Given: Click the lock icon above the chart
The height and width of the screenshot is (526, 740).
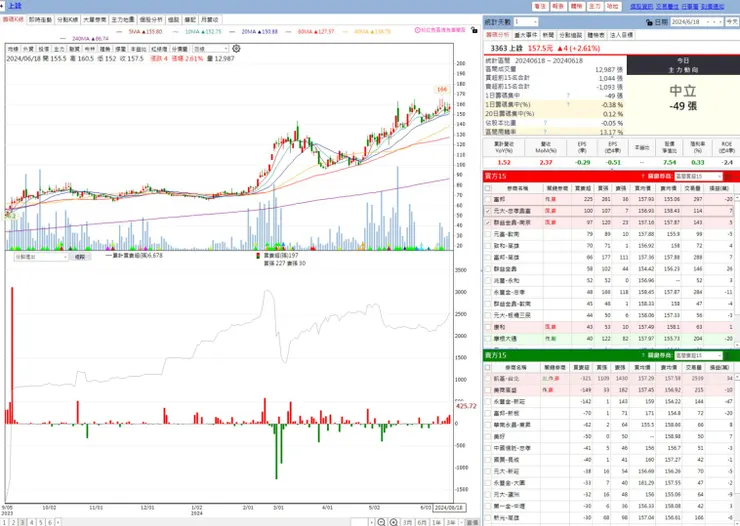Looking at the screenshot, I should click(474, 30).
